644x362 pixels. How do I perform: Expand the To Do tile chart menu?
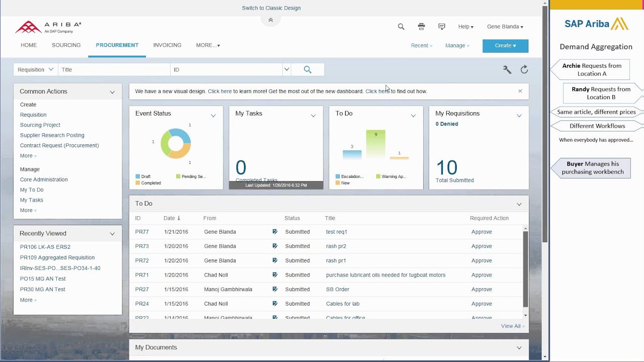(x=414, y=116)
